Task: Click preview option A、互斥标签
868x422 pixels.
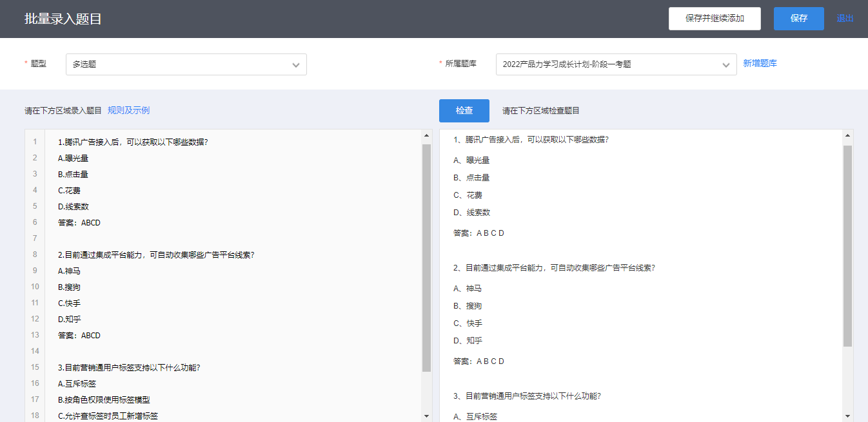Action: [475, 417]
